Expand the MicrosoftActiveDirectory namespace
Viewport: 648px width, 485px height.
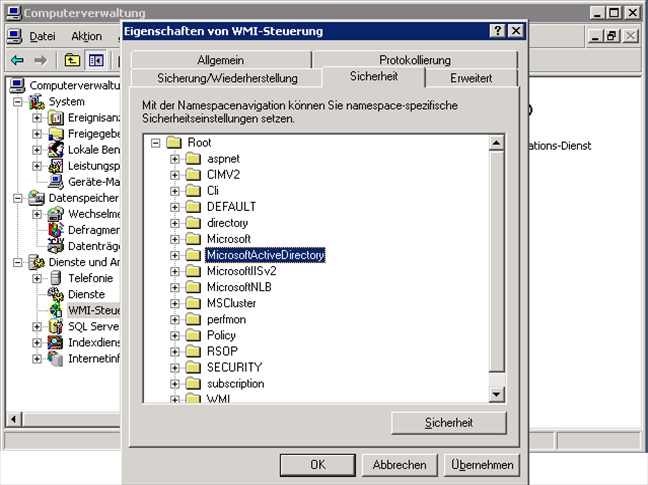pos(175,255)
